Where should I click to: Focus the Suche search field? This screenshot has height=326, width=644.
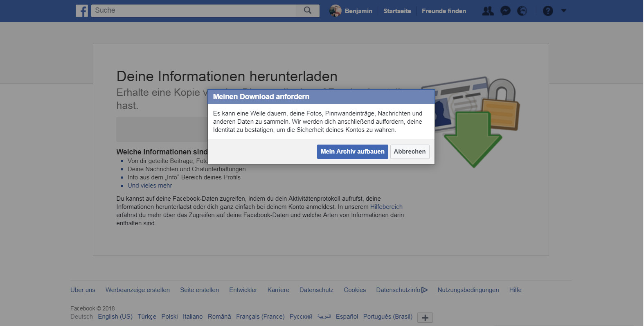[194, 11]
